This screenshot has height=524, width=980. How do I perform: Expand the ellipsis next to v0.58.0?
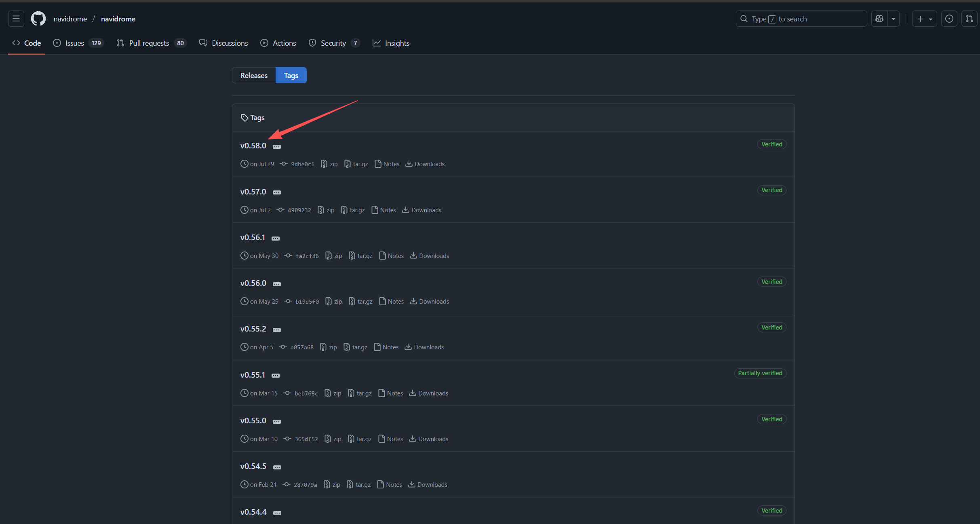(x=277, y=146)
